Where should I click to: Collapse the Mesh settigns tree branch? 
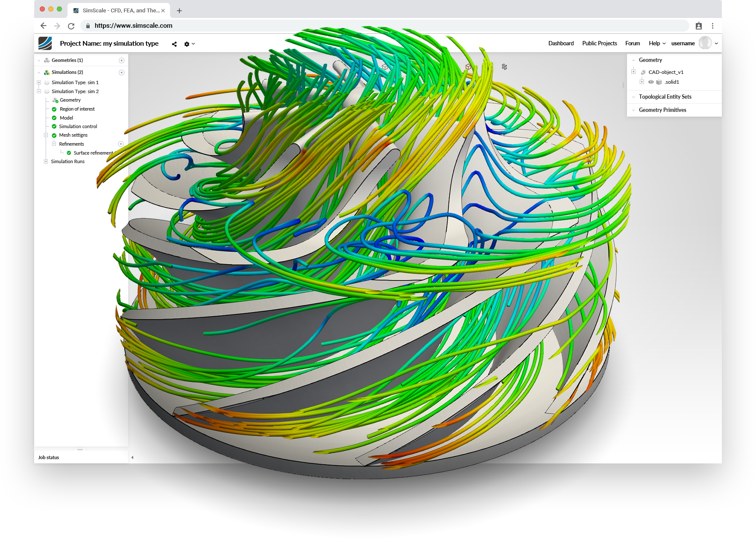click(46, 135)
